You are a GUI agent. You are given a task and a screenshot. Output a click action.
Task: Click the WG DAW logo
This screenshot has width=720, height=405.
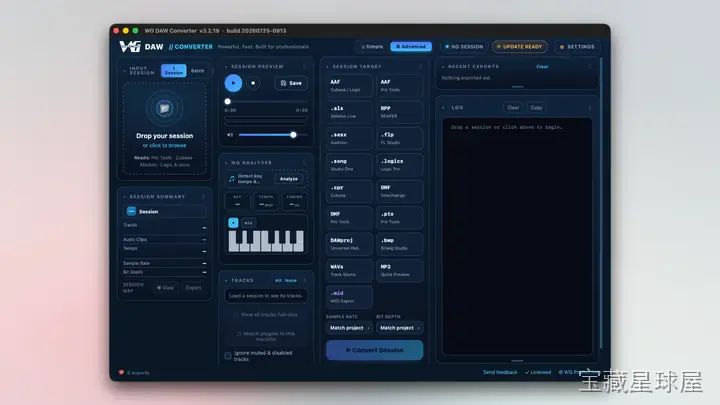(141, 46)
